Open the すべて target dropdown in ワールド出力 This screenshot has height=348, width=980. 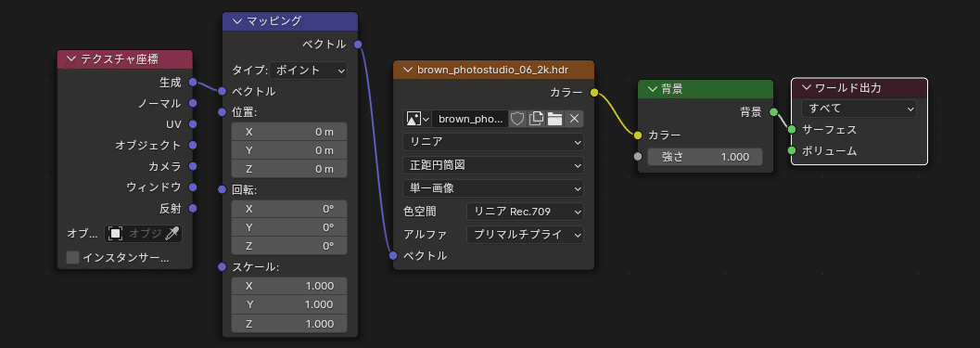[859, 109]
